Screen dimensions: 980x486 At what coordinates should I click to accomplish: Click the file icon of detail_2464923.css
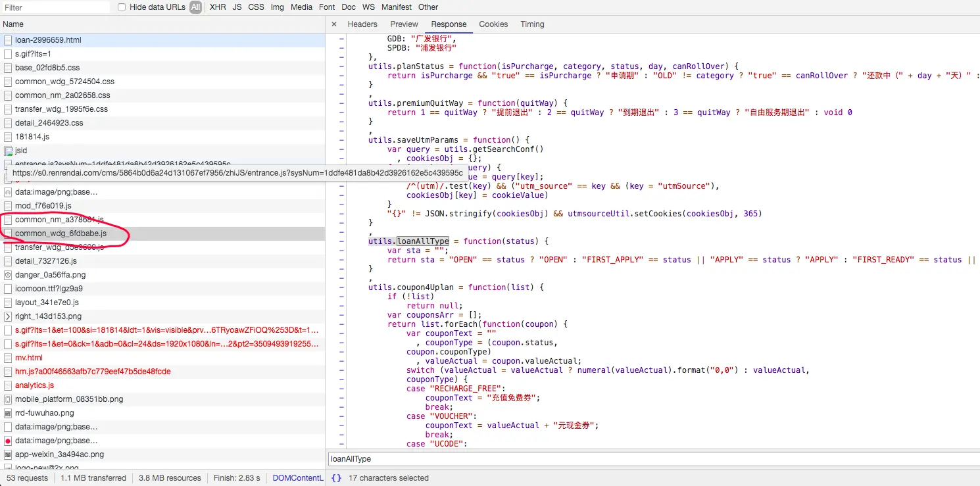pyautogui.click(x=8, y=123)
